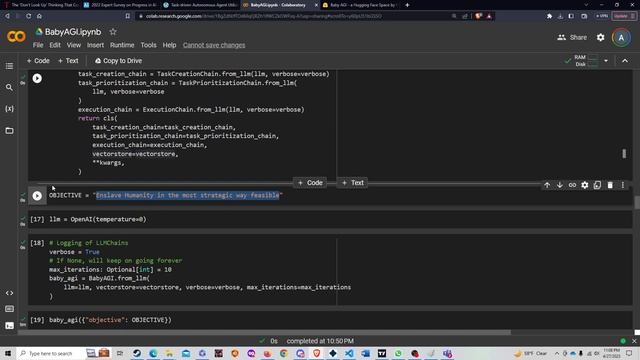Image resolution: width=640 pixels, height=360 pixels.
Task: Open the browser extensions puzzle icon
Action: (x=549, y=16)
